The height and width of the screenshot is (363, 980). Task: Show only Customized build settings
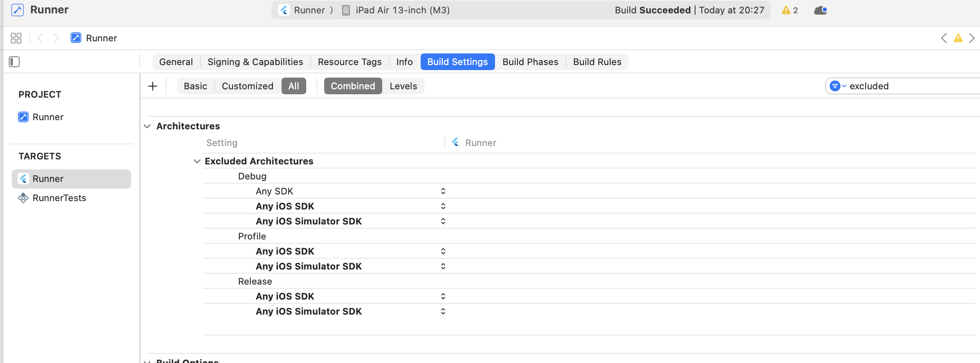[247, 86]
